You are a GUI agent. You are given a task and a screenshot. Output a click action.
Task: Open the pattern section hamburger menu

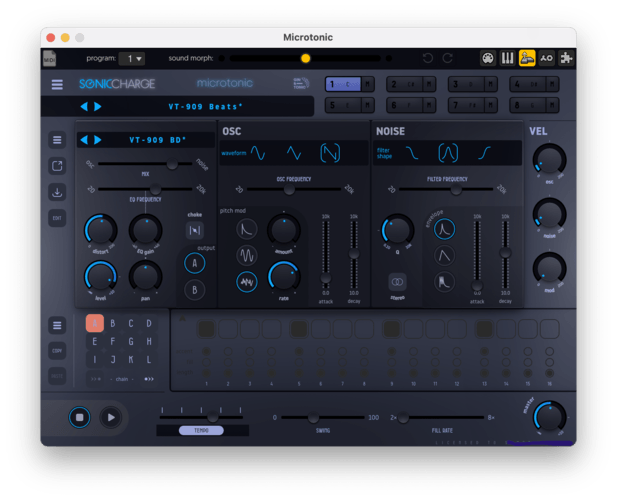[57, 326]
